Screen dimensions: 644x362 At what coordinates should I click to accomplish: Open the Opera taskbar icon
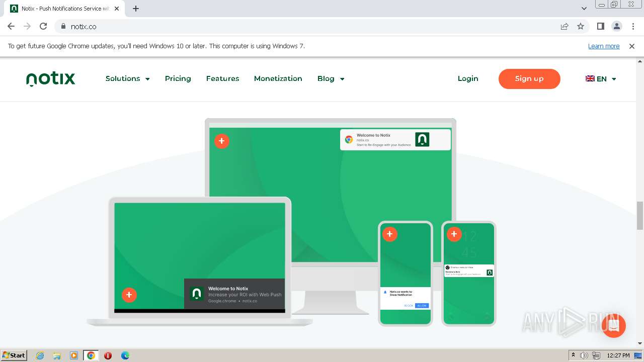[108, 355]
